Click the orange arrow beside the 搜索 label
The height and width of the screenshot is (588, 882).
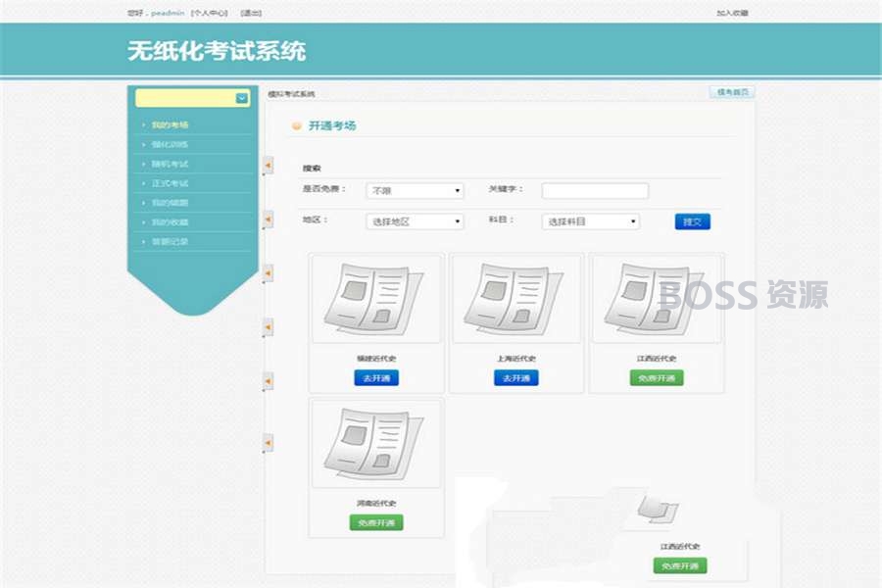tap(269, 166)
